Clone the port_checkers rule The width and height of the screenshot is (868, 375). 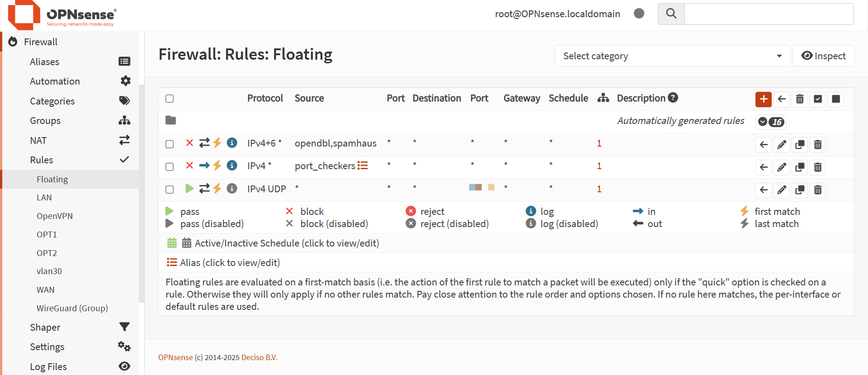799,167
